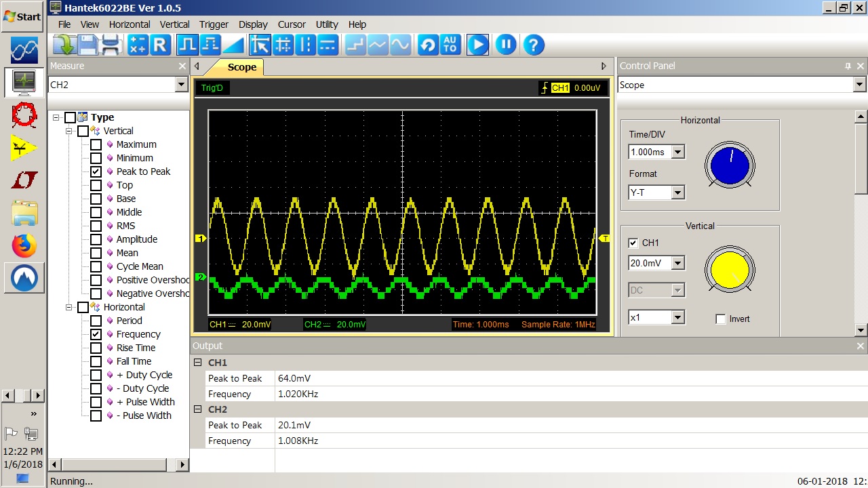Open help via question mark icon
Image resolution: width=868 pixels, height=488 pixels.
click(534, 45)
